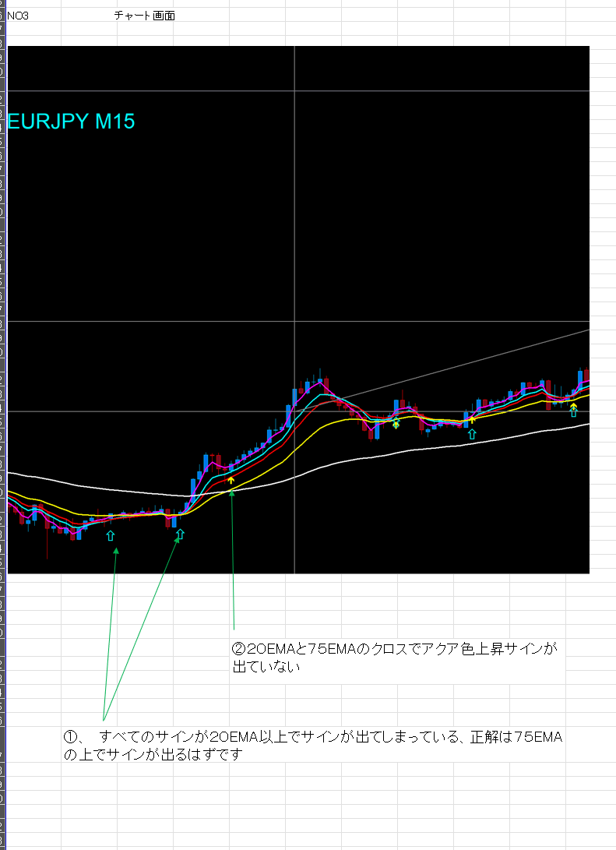Click the row header beside the NO3 row
Viewport: 616px width, 850px height.
click(2, 16)
